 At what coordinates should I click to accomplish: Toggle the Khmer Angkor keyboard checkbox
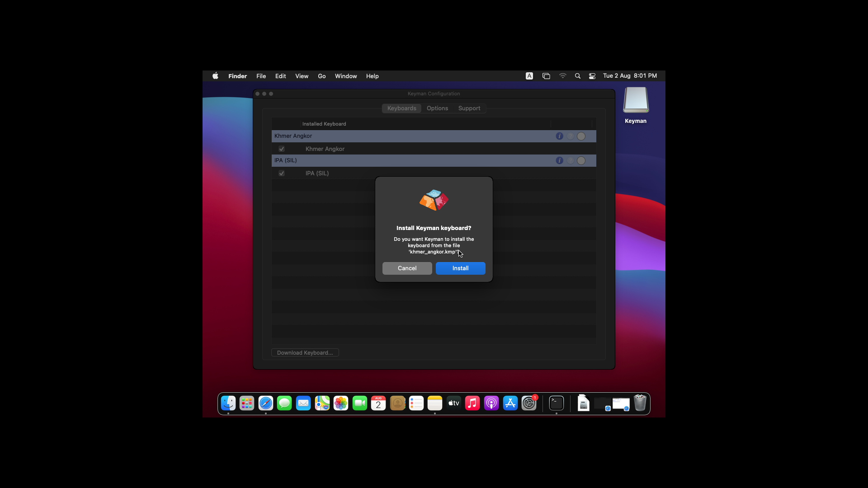pos(282,149)
